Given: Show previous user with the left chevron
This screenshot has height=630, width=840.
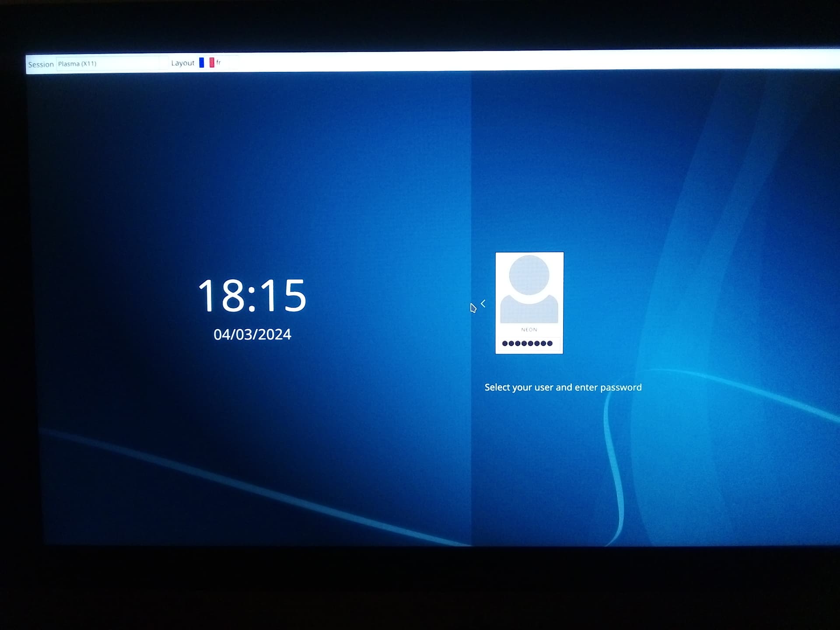Looking at the screenshot, I should coord(483,303).
